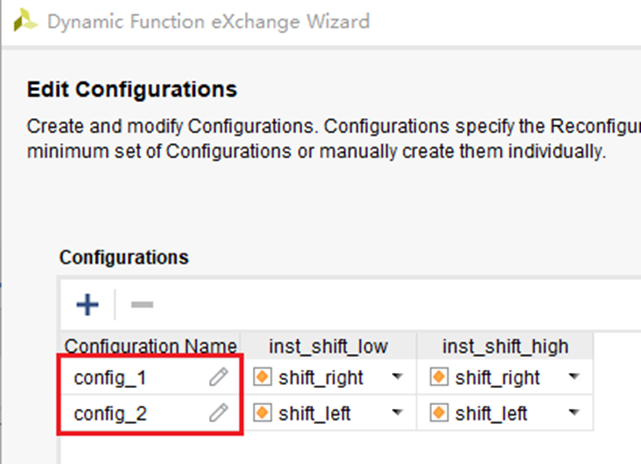Click the module icon beside config_2 inst_shift_high shift_left
641x464 pixels.
[x=439, y=413]
